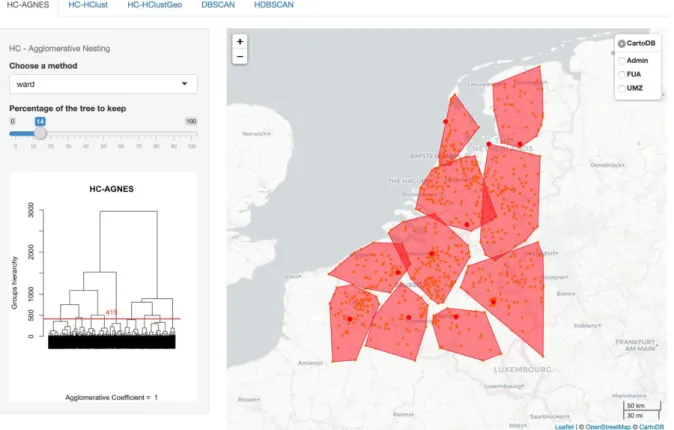Switch to the HC-HClust tab
This screenshot has height=430, width=674.
tap(88, 5)
